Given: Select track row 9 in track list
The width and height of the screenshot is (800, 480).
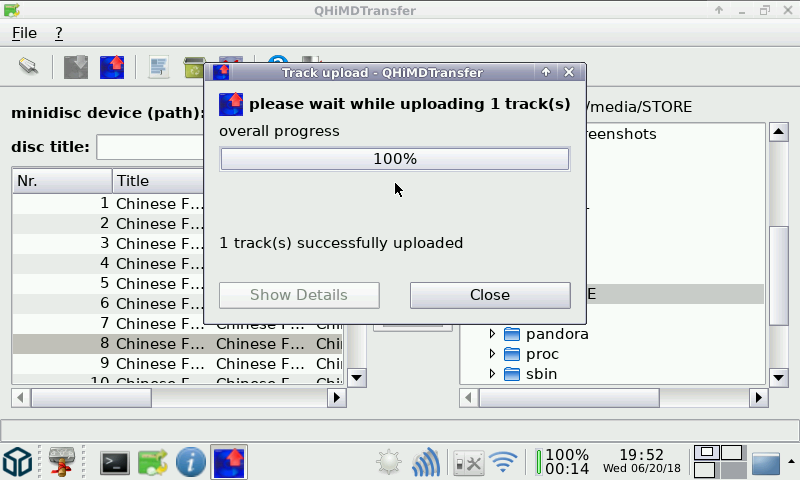Looking at the screenshot, I should click(x=178, y=364).
